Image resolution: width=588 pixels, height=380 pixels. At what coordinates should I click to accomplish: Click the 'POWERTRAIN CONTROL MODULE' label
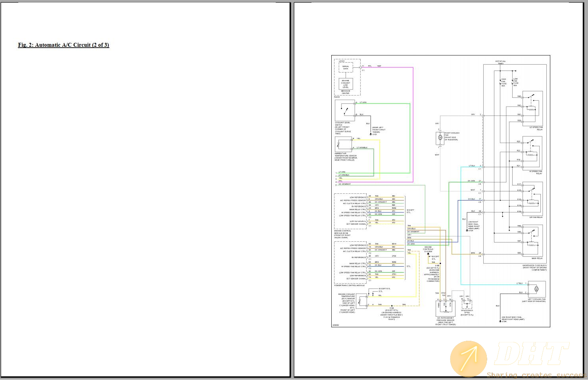click(x=349, y=285)
